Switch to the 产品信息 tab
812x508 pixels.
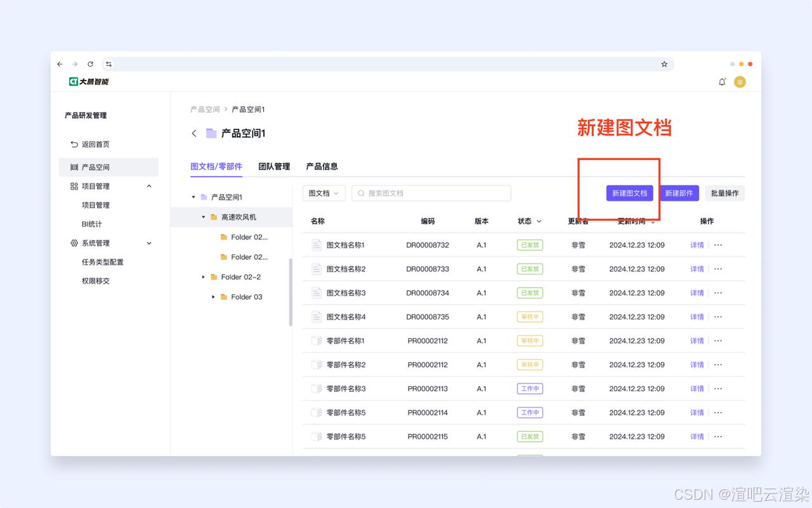tap(322, 166)
